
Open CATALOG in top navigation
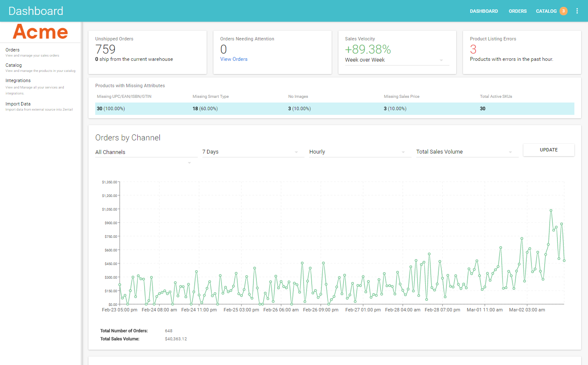coord(546,11)
